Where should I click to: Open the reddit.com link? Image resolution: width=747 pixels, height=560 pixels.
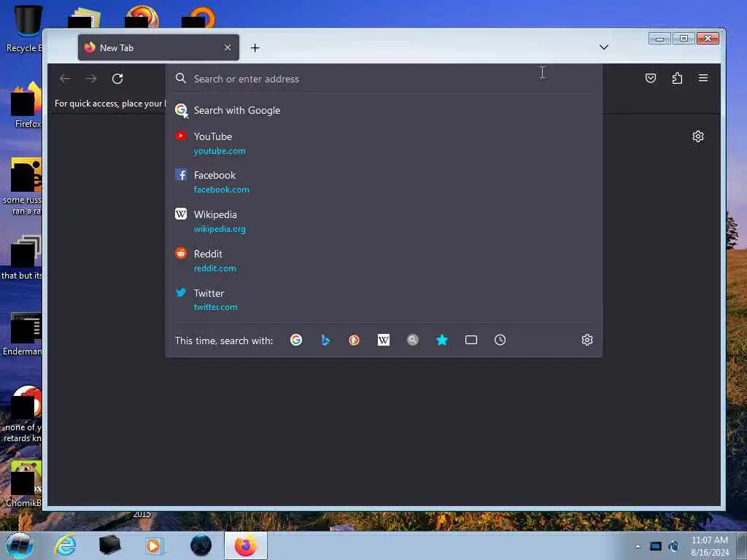(215, 268)
